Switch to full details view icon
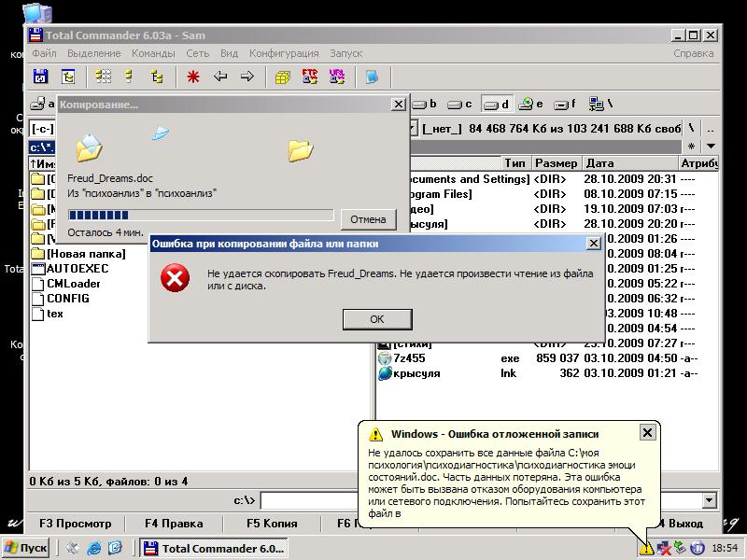Image resolution: width=747 pixels, height=560 pixels. [129, 77]
